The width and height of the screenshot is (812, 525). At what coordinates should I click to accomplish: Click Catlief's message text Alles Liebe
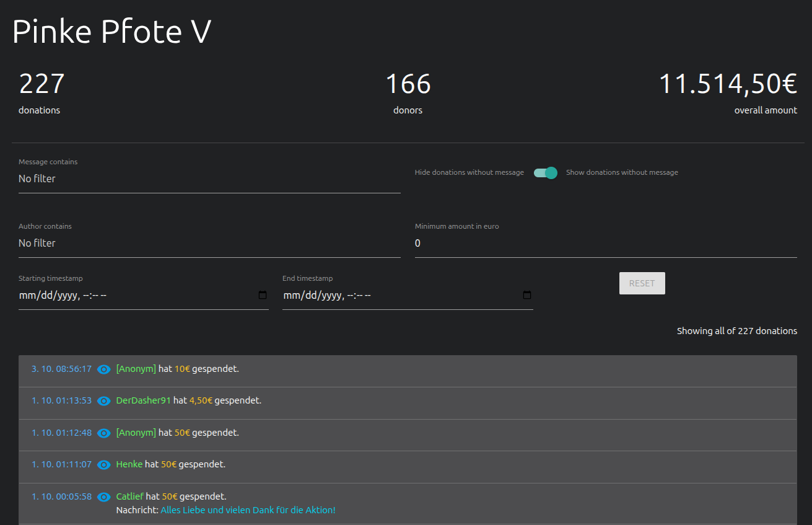pyautogui.click(x=248, y=510)
